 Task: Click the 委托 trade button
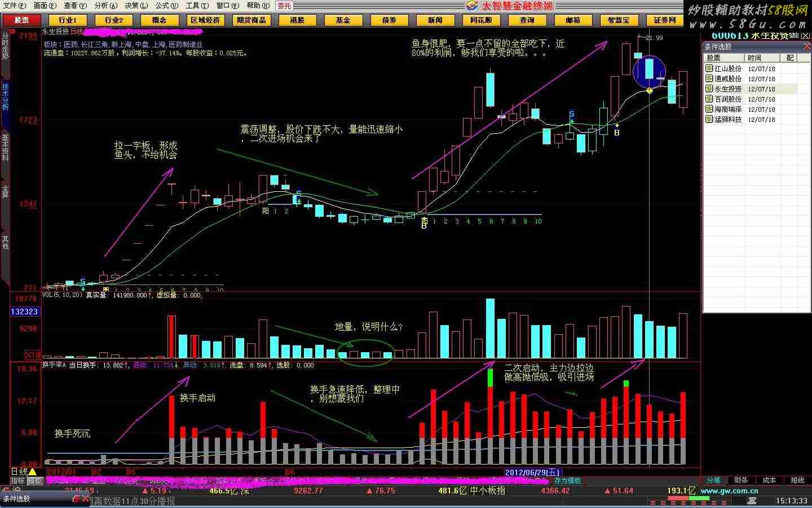(x=285, y=6)
